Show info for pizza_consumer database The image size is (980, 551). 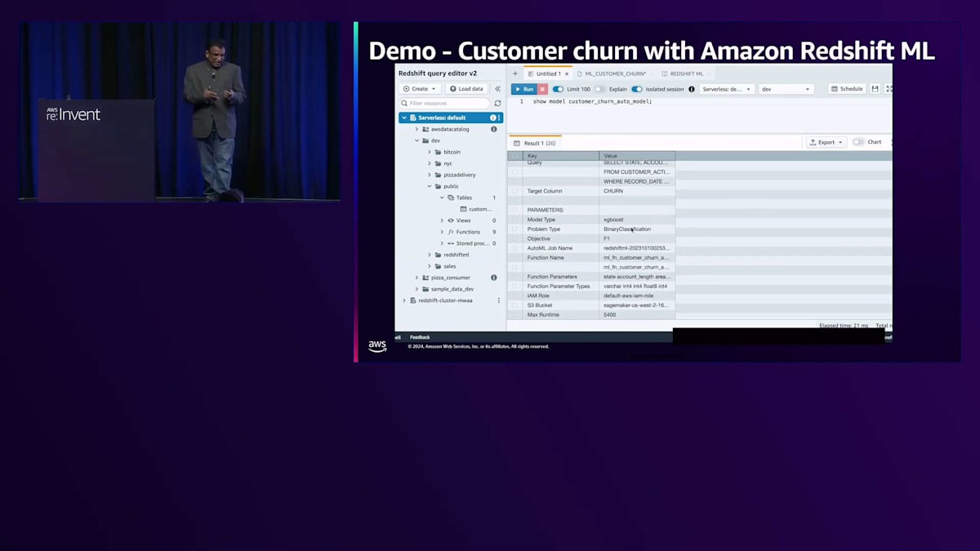coord(493,278)
